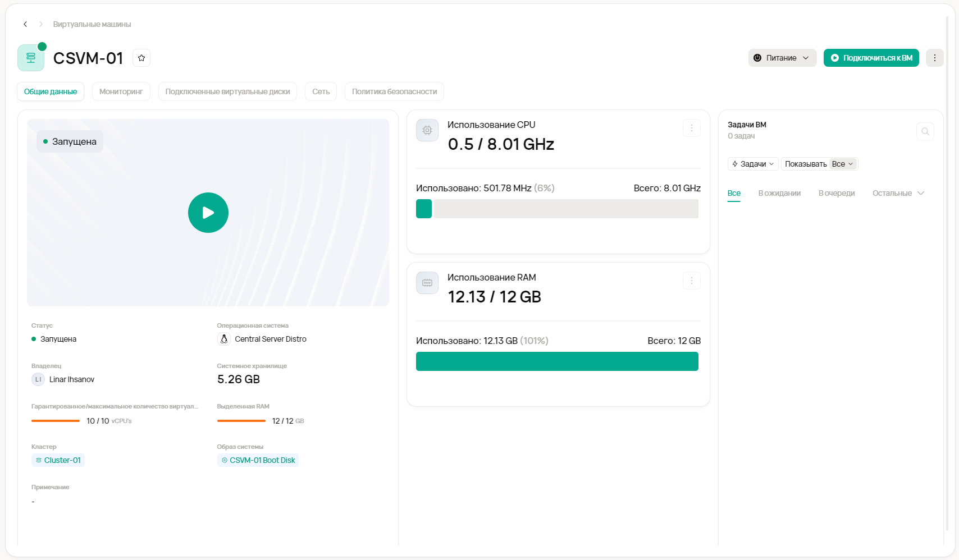Viewport: 959px width, 560px height.
Task: Click the forward navigation arrow
Action: pyautogui.click(x=41, y=24)
